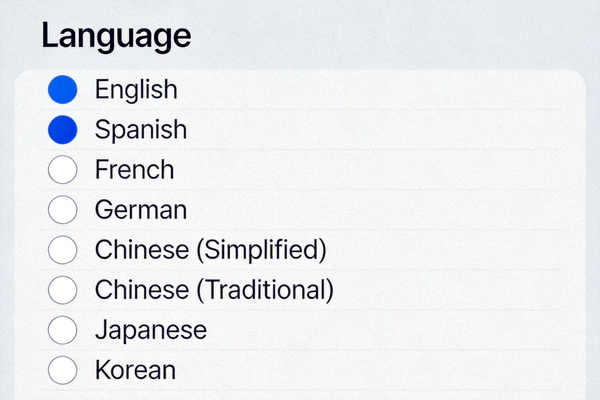This screenshot has width=600, height=400.
Task: Select the Japanese radio button
Action: point(62,330)
